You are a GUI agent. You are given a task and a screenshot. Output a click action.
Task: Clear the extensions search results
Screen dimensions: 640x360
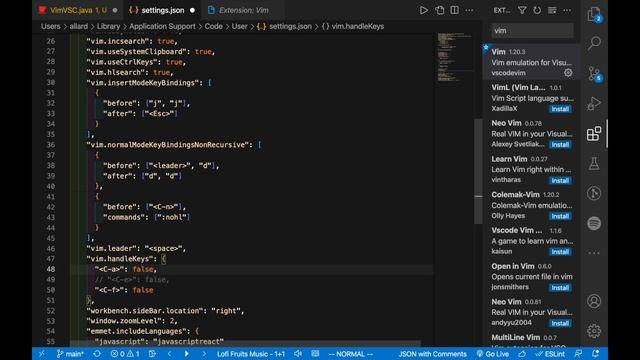tap(552, 10)
